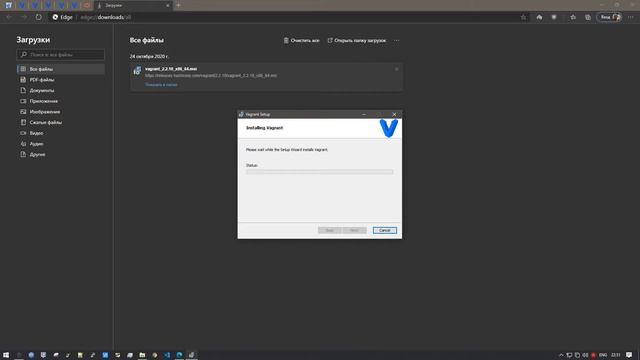Open the Windows notification center

(x=629, y=355)
